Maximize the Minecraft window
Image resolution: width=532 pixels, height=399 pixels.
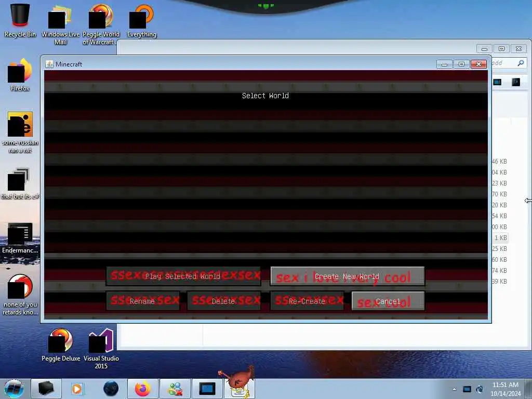461,64
